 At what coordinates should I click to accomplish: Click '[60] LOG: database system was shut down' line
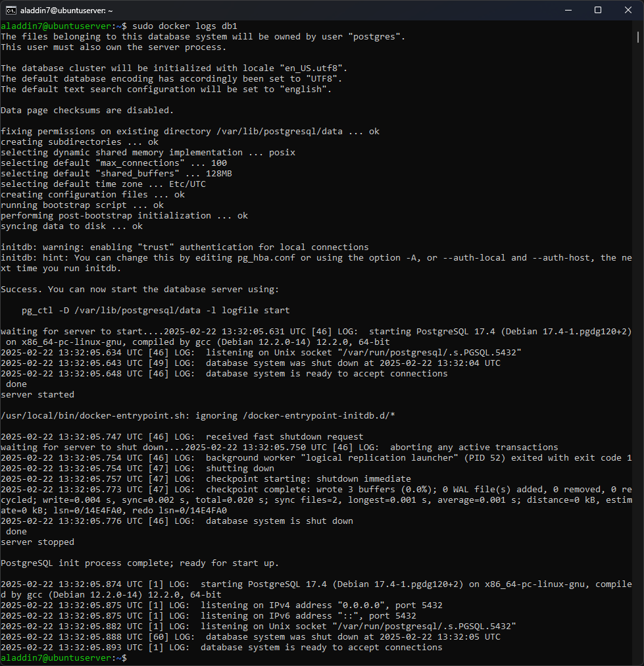coord(251,637)
